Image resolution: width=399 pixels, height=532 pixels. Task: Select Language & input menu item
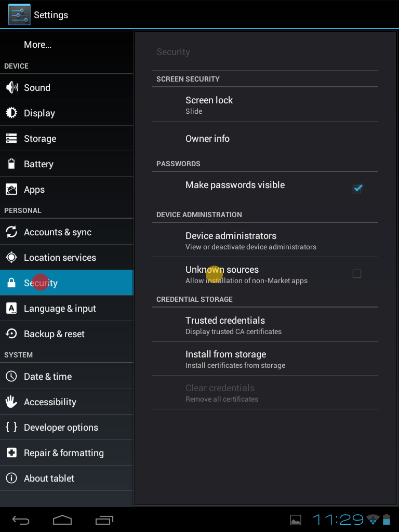66,309
